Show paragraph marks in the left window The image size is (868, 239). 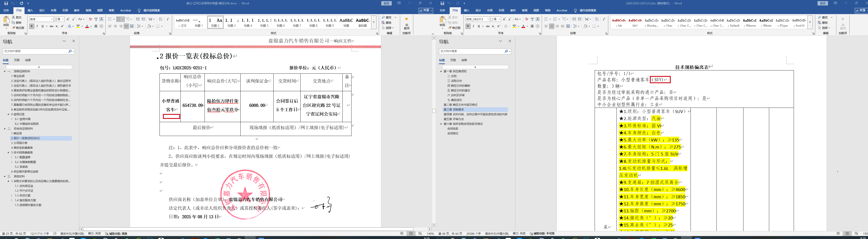click(x=168, y=19)
